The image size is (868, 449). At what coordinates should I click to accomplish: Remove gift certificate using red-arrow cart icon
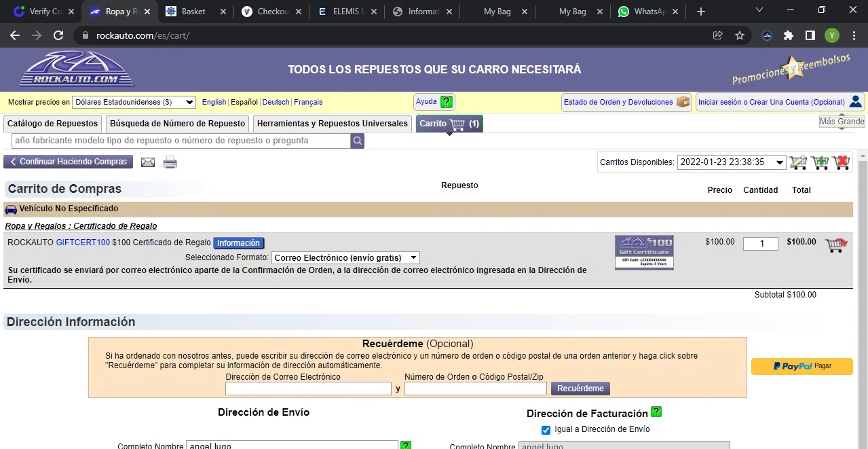835,245
